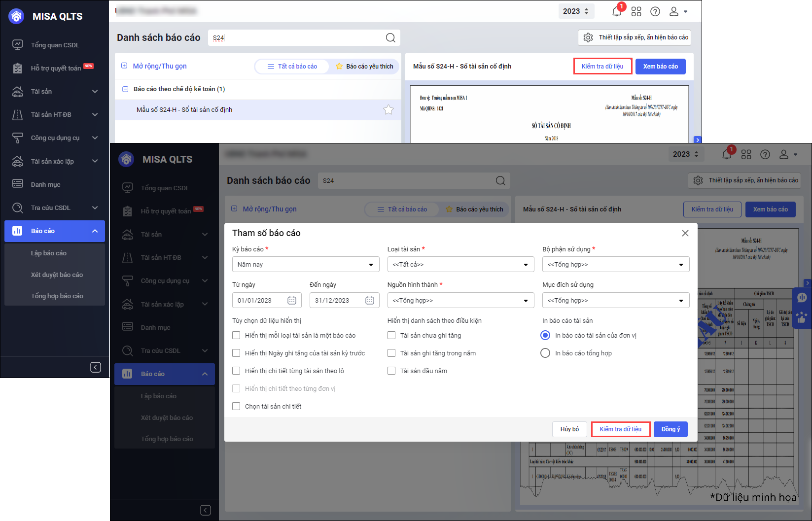Screen dimensions: 812x521
Task: Open Tổng quan CSDL in the sidebar
Action: click(x=55, y=45)
